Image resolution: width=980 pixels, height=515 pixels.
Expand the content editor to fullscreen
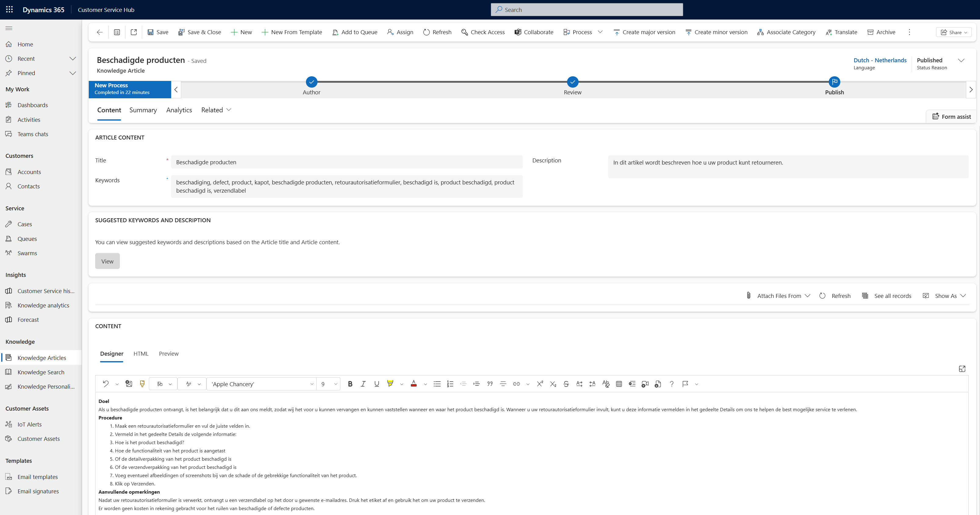coord(962,369)
